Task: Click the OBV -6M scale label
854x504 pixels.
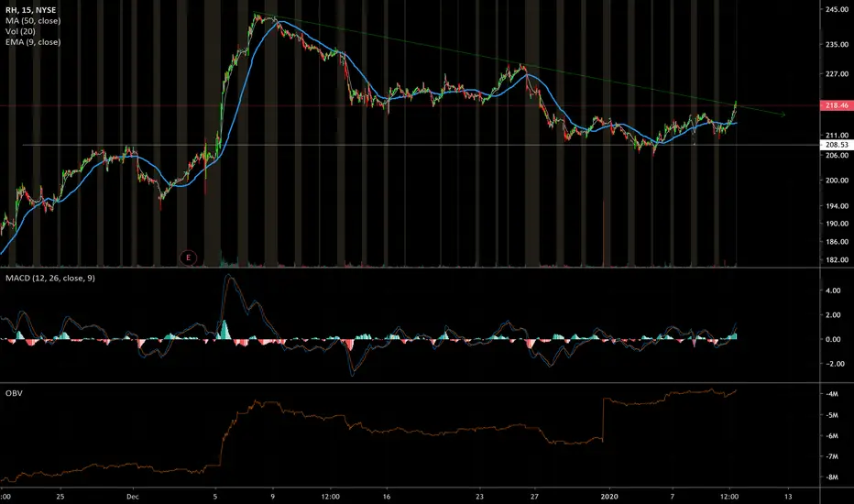Action: [x=831, y=436]
